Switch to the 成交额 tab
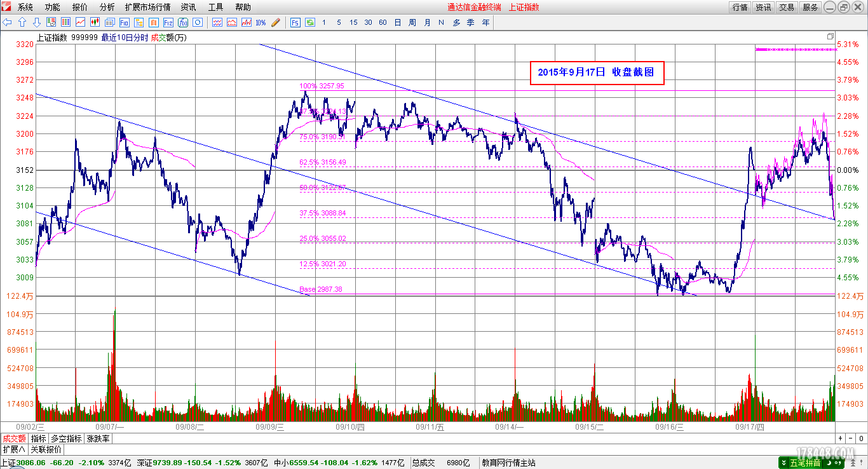868x469 pixels. (x=14, y=438)
